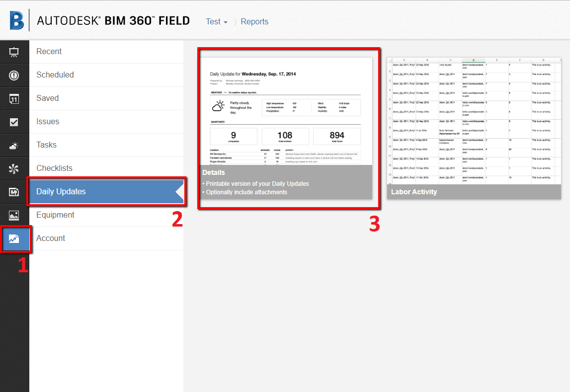The width and height of the screenshot is (570, 392).
Task: Open the Tasks calendar icon
Action: 14,98
